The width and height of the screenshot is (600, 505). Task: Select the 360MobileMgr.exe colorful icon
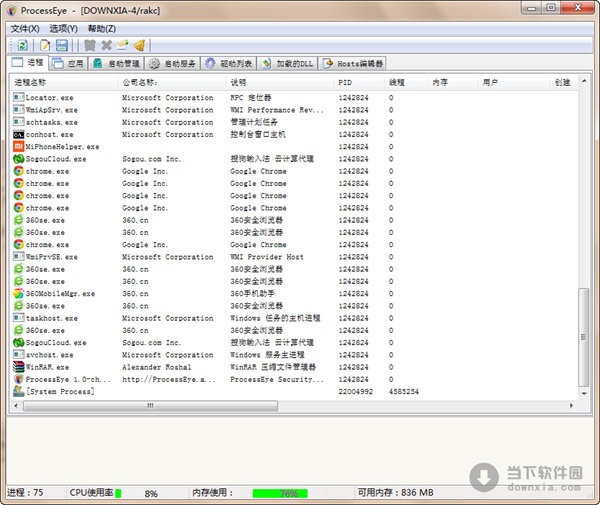click(18, 293)
